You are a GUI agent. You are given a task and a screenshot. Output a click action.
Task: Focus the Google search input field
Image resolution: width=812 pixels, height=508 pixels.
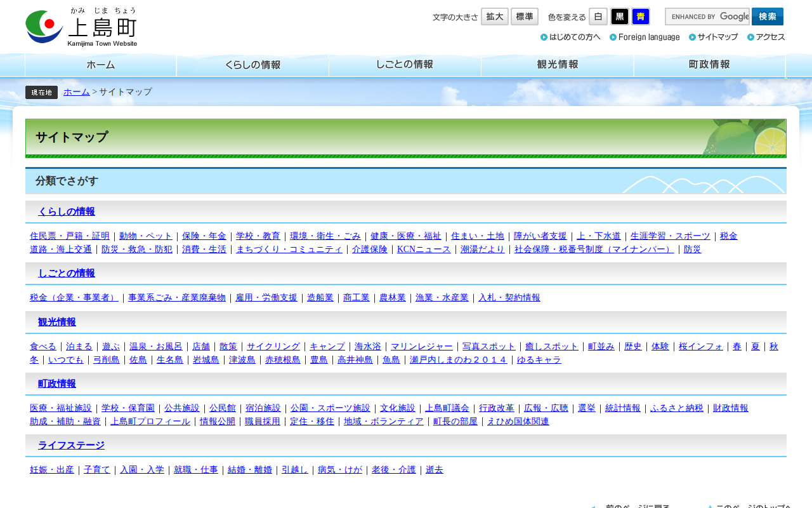707,17
